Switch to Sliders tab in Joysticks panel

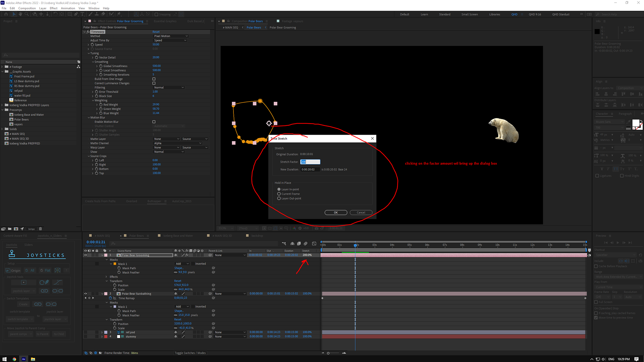[x=29, y=245]
